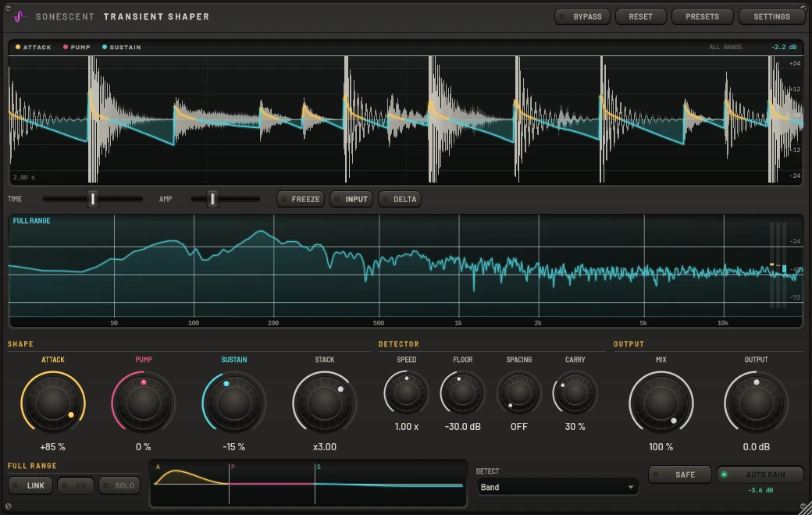Click the P marker in envelope display
Viewport: 812px width, 515px height.
coord(233,467)
